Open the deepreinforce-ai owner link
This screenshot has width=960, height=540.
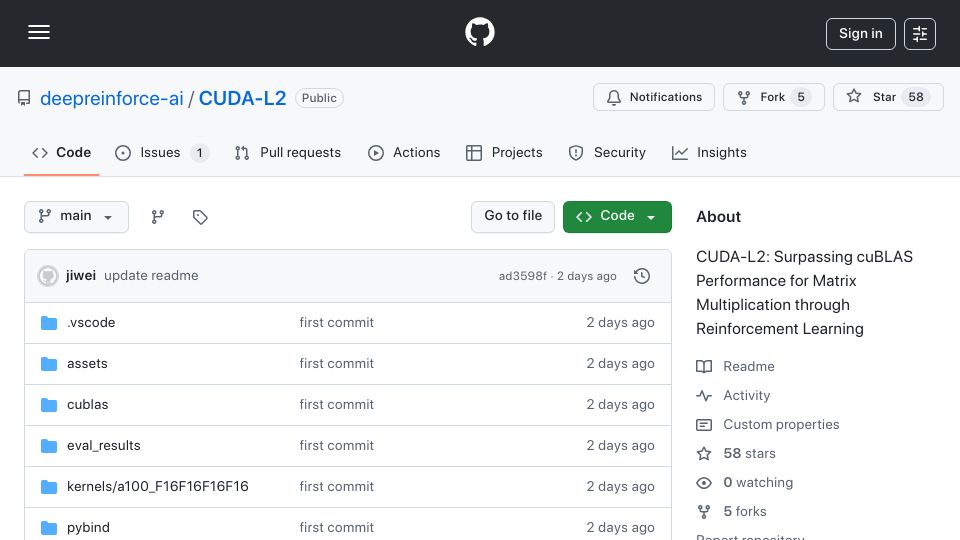pyautogui.click(x=111, y=98)
